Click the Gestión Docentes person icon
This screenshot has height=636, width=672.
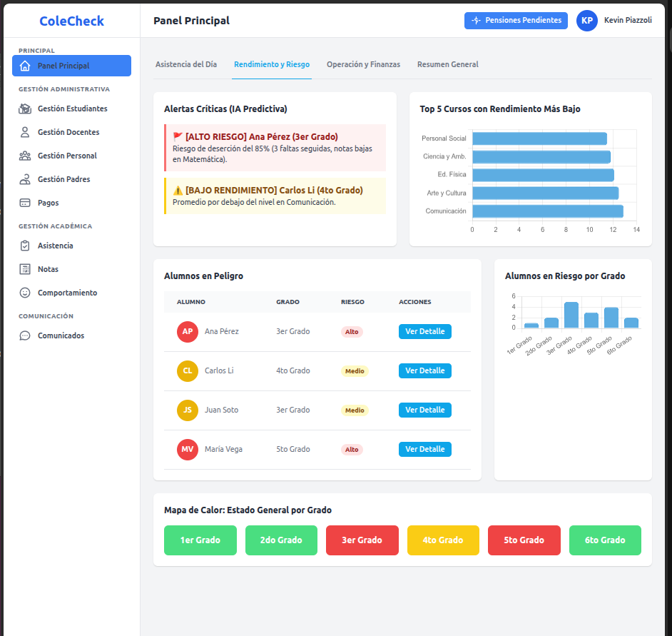25,132
